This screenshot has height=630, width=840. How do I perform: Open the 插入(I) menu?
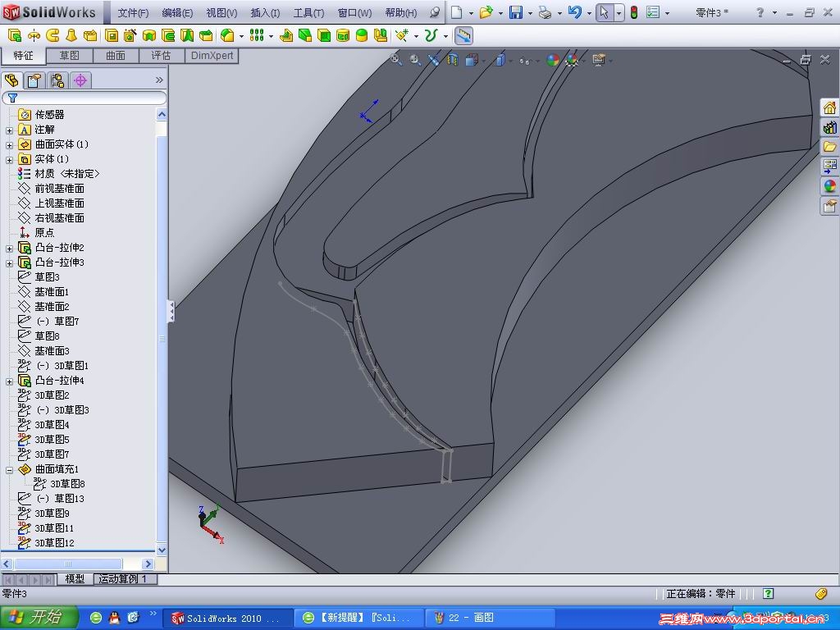pos(265,12)
